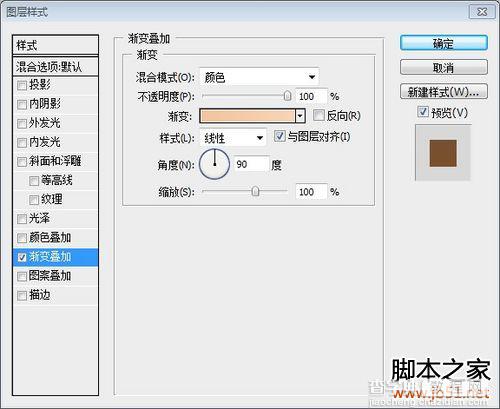This screenshot has height=409, width=500.
Task: Enable the 光泽 (Satin) checkbox
Action: pos(22,219)
